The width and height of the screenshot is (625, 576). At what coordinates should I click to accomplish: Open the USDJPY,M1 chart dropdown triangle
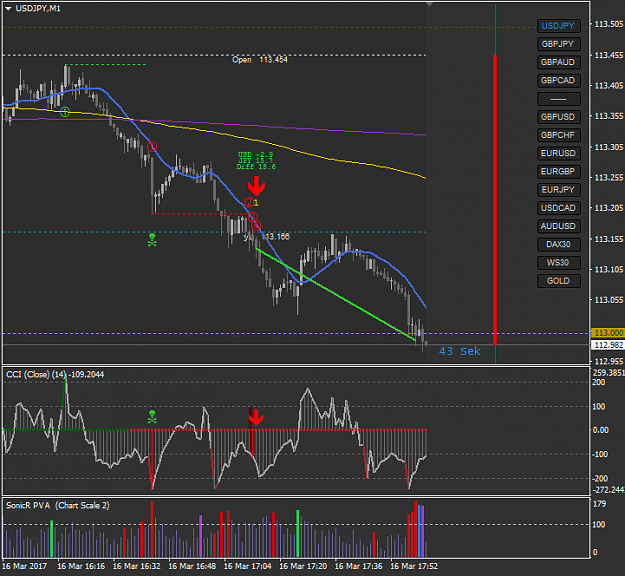[8, 8]
